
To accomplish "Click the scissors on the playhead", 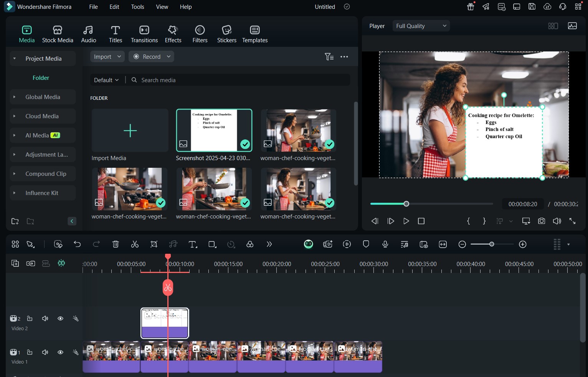I will [x=168, y=288].
